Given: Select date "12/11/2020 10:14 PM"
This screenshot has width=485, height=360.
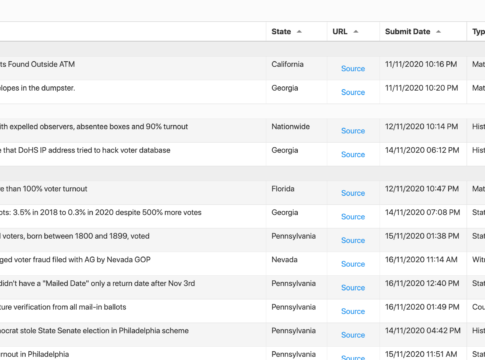Looking at the screenshot, I should pos(421,127).
